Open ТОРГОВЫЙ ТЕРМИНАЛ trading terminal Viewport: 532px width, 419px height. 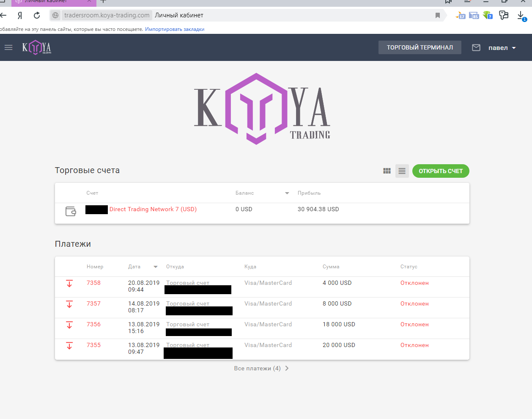click(420, 47)
